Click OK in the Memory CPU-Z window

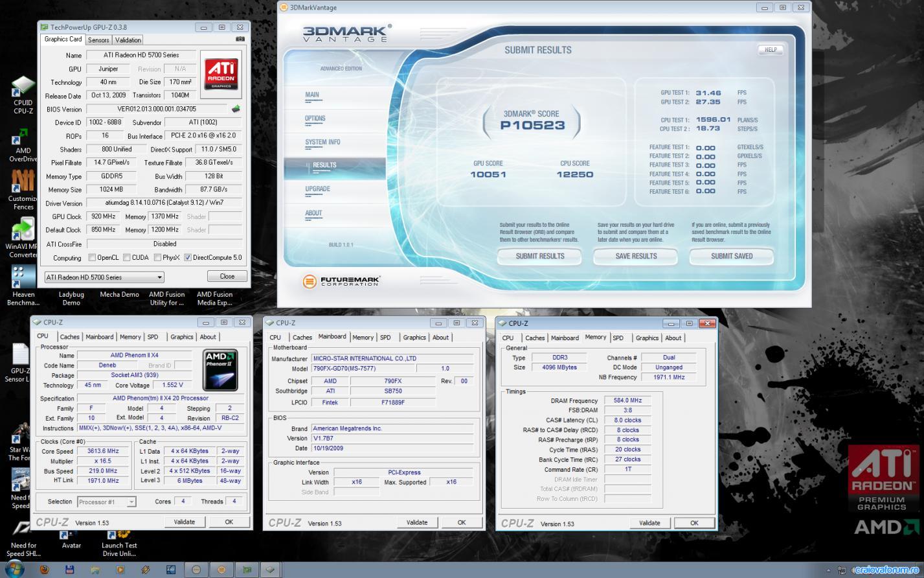pyautogui.click(x=694, y=523)
